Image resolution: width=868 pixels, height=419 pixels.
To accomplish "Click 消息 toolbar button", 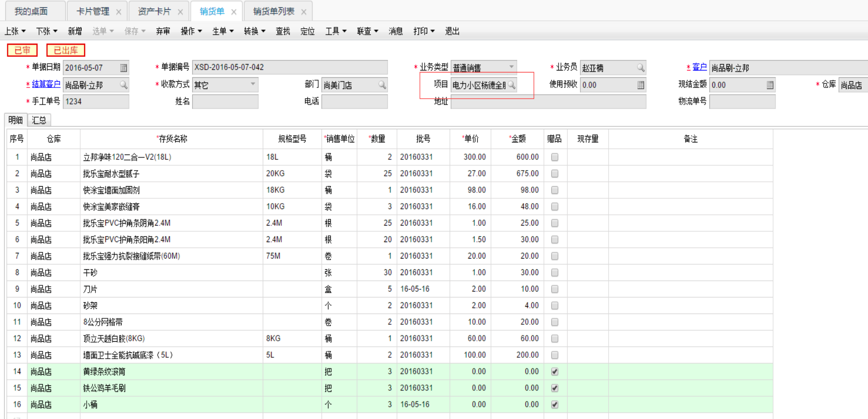I will [396, 31].
